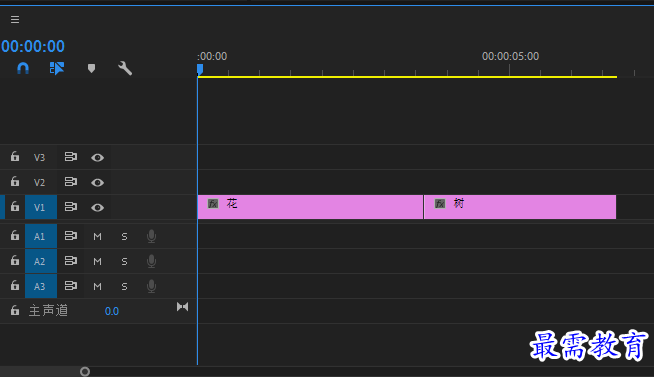Add a marker with the marker icon

click(x=91, y=68)
